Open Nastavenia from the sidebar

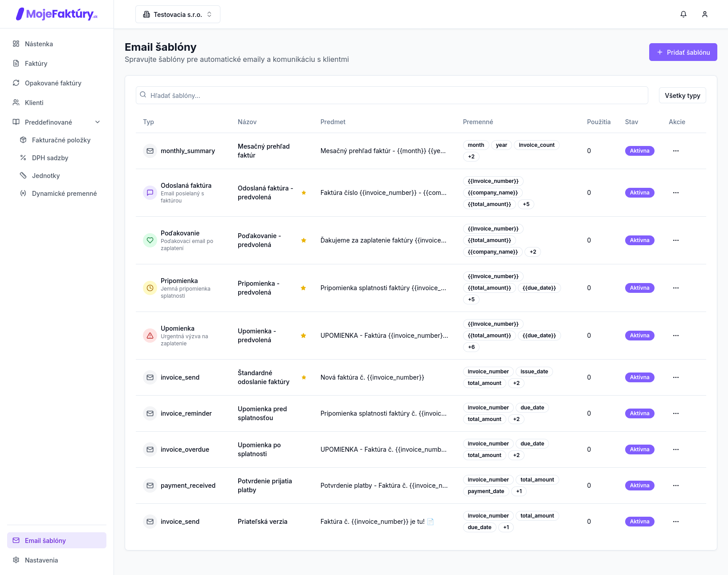(x=41, y=560)
